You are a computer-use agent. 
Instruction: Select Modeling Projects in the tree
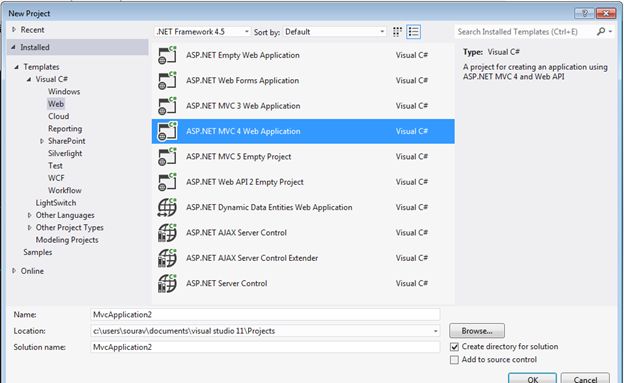click(67, 240)
